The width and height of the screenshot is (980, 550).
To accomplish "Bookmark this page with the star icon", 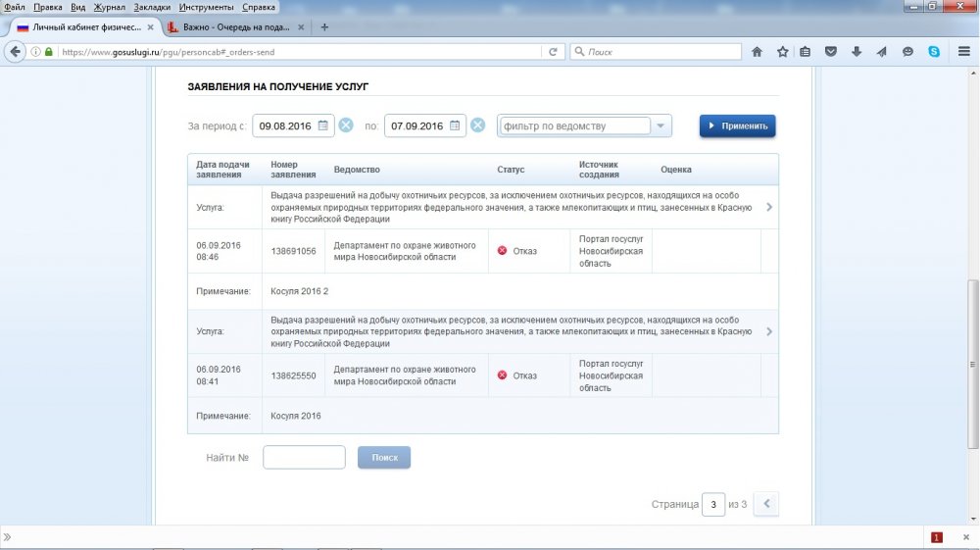I will pos(782,52).
